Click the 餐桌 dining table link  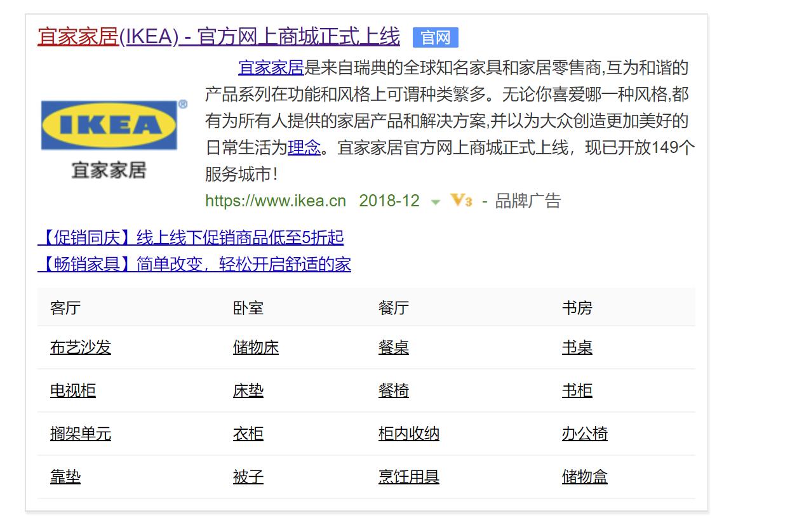pos(394,347)
